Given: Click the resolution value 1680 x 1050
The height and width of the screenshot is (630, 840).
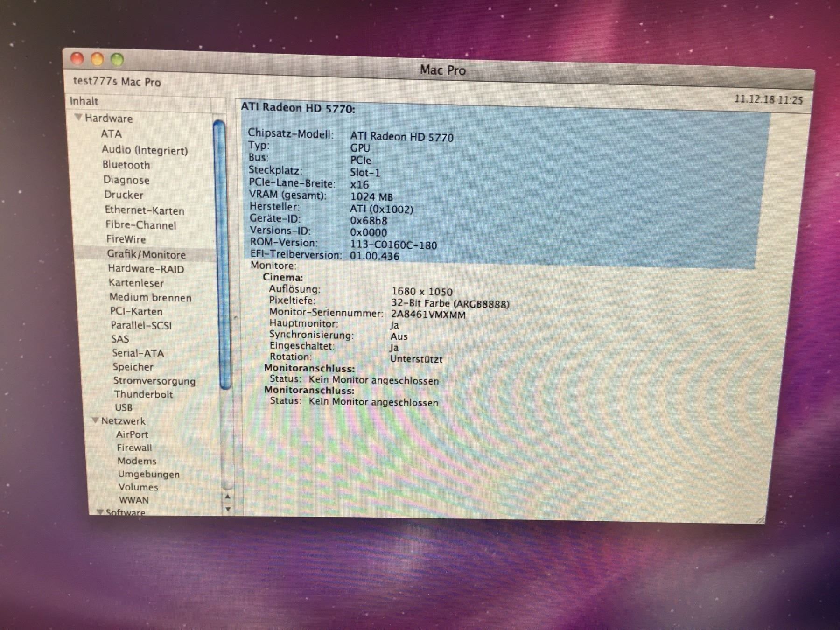Looking at the screenshot, I should pyautogui.click(x=422, y=292).
